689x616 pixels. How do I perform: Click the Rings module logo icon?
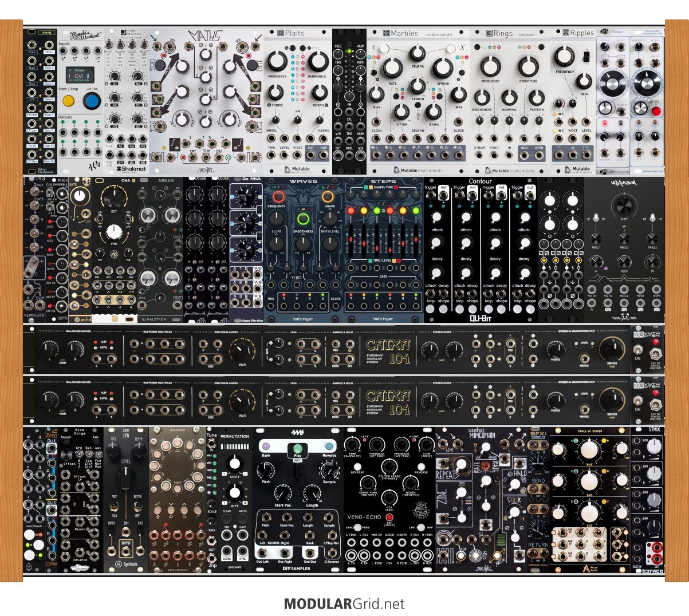pyautogui.click(x=489, y=33)
